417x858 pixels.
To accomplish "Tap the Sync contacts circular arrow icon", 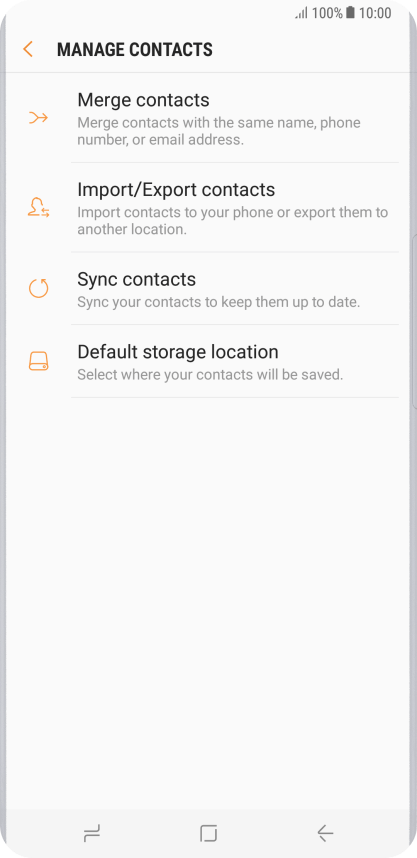I will (x=38, y=288).
